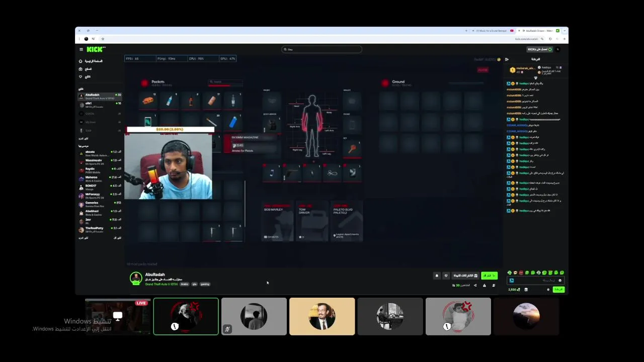Click the green subscribe button under stream
644x362 pixels.
coord(489,276)
